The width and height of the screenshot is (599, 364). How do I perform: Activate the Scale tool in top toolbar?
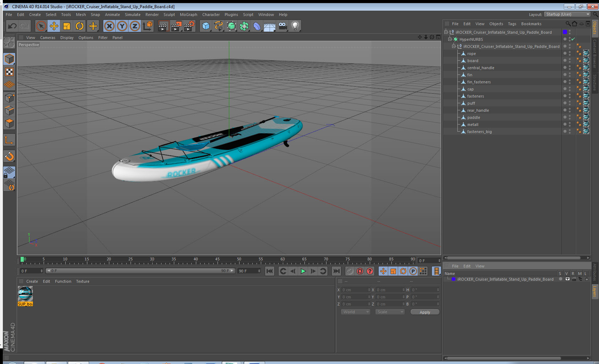click(67, 26)
